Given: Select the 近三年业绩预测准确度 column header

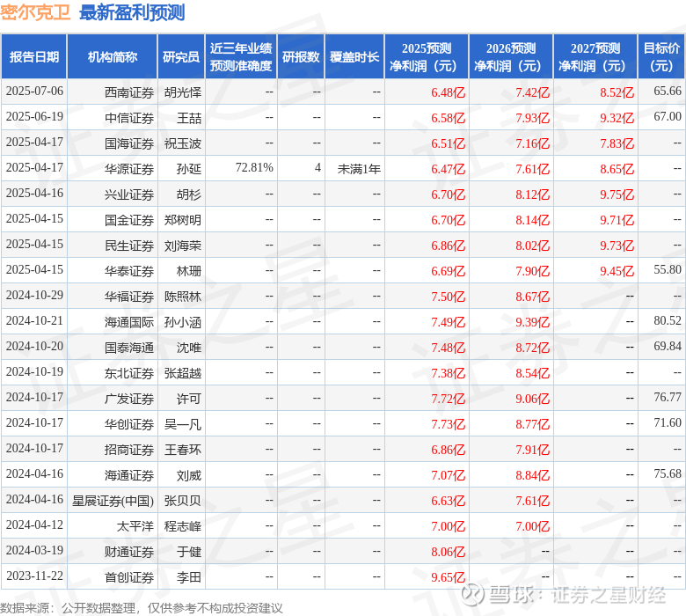Looking at the screenshot, I should click(241, 57).
